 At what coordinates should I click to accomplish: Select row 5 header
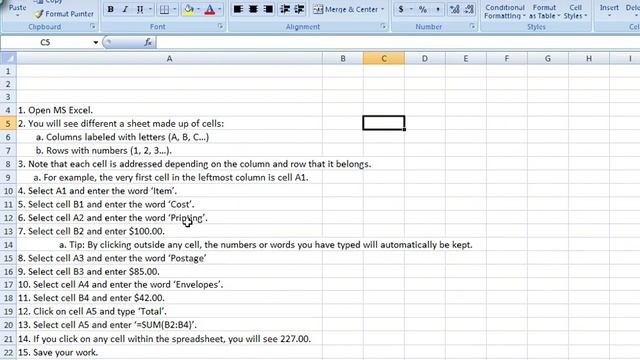pos(8,124)
